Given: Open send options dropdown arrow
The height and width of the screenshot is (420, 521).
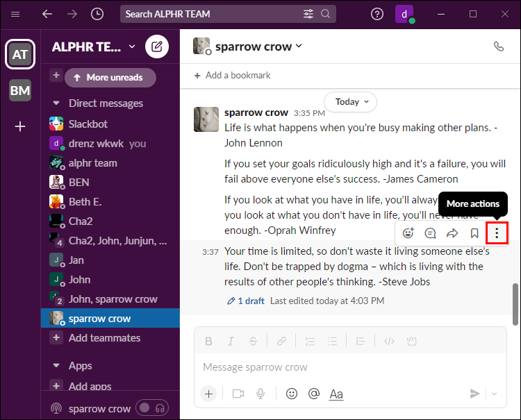Looking at the screenshot, I should 494,394.
